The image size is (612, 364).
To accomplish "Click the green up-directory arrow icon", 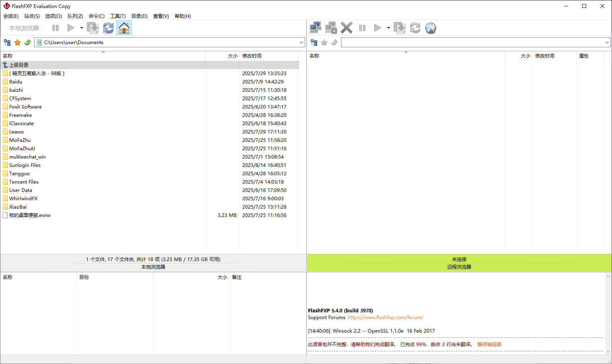I will click(28, 43).
